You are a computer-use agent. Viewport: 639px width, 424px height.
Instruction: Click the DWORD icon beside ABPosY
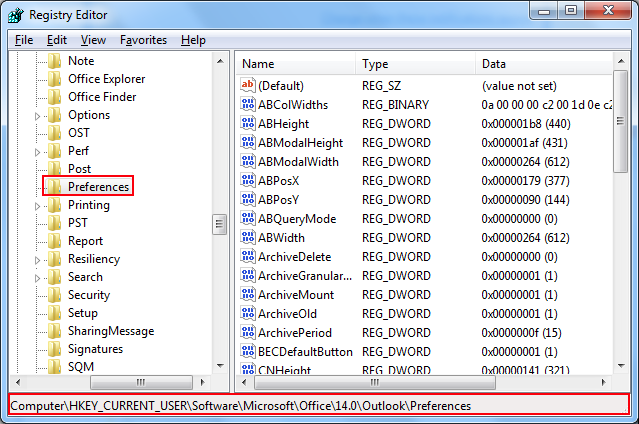pos(248,199)
